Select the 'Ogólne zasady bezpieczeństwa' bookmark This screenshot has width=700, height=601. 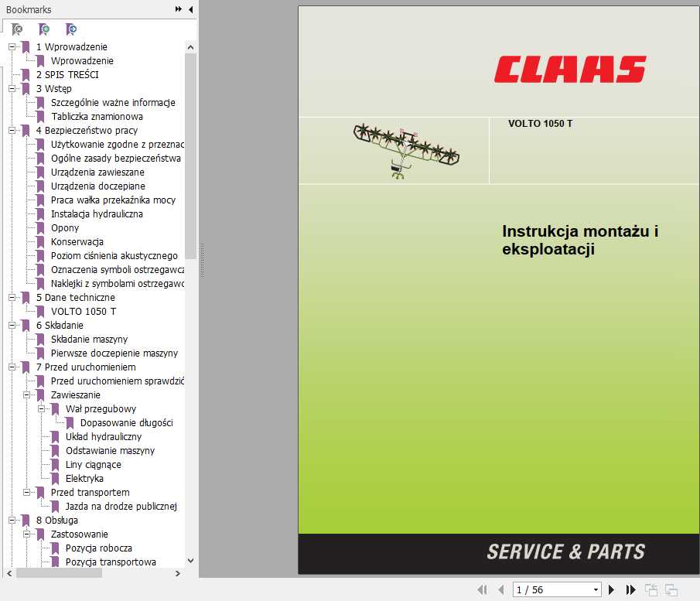[115, 158]
